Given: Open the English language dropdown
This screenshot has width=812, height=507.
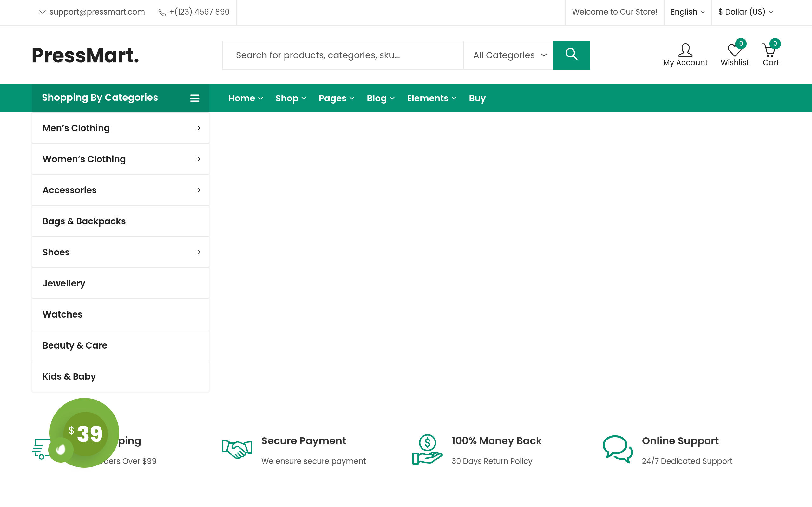Looking at the screenshot, I should 688,12.
